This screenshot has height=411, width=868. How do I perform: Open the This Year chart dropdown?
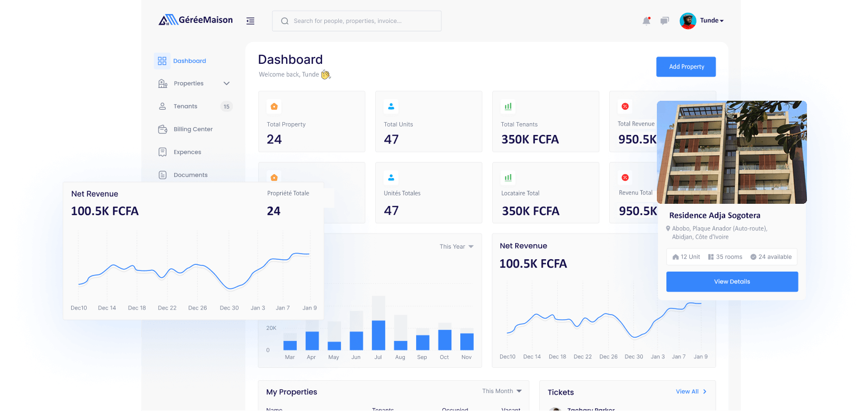coord(456,246)
